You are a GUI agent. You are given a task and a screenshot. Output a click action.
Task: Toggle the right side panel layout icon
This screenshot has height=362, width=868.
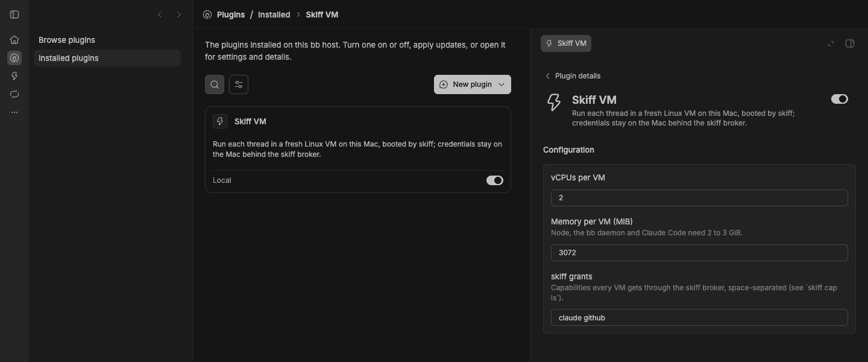click(850, 43)
